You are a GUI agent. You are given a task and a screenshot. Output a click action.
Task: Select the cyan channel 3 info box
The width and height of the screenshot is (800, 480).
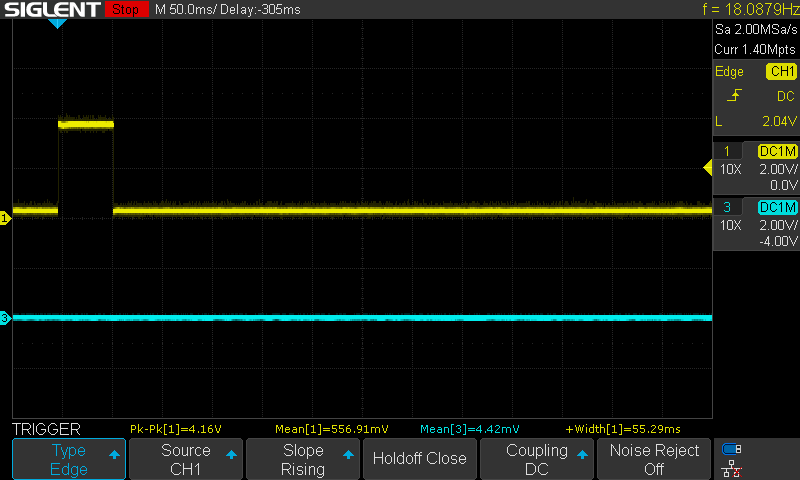click(757, 223)
